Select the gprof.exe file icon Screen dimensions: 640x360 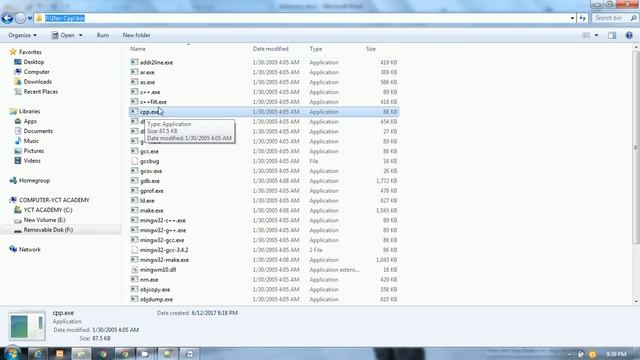pos(134,191)
